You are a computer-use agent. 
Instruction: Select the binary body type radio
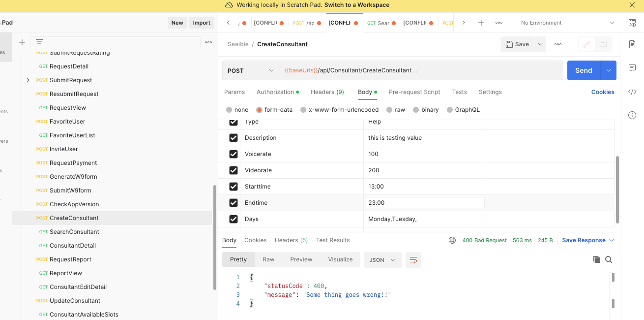click(416, 110)
